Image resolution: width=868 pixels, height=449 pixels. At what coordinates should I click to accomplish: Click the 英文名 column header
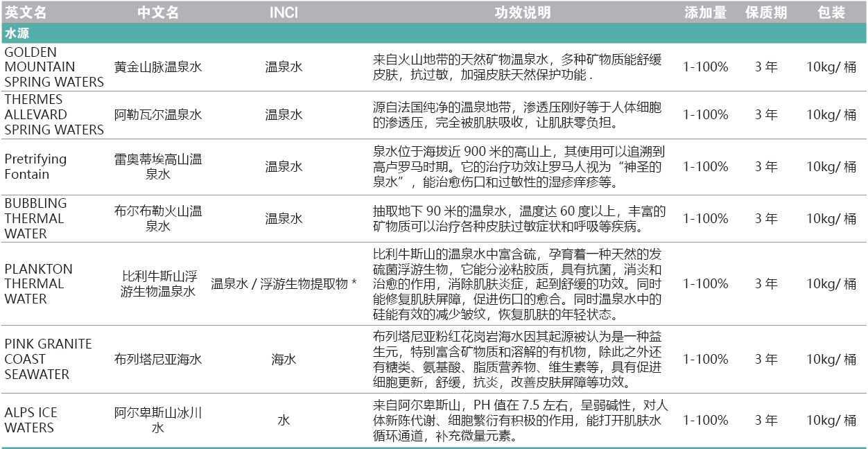tap(26, 12)
